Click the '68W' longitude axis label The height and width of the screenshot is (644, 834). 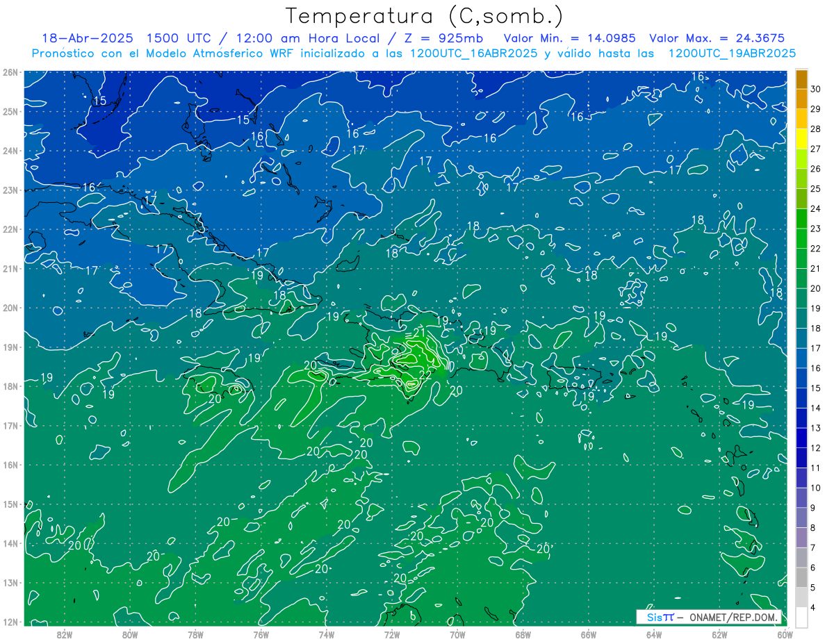click(x=523, y=635)
